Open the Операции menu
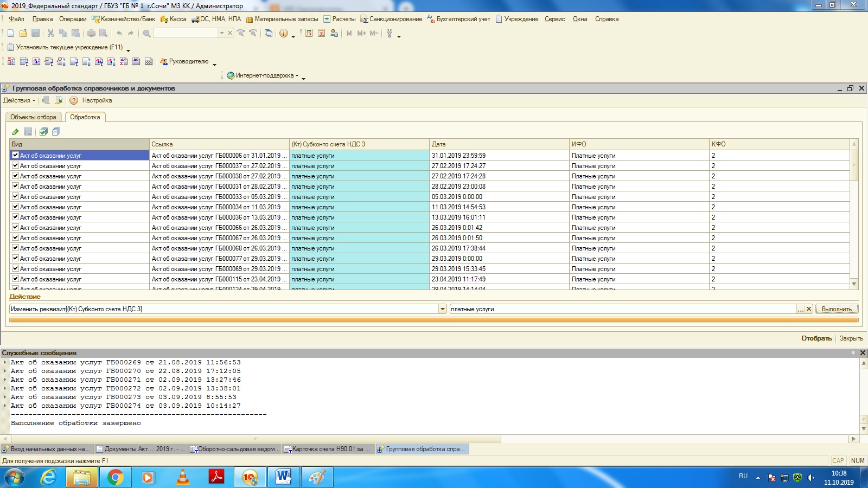This screenshot has height=488, width=868. coord(73,19)
